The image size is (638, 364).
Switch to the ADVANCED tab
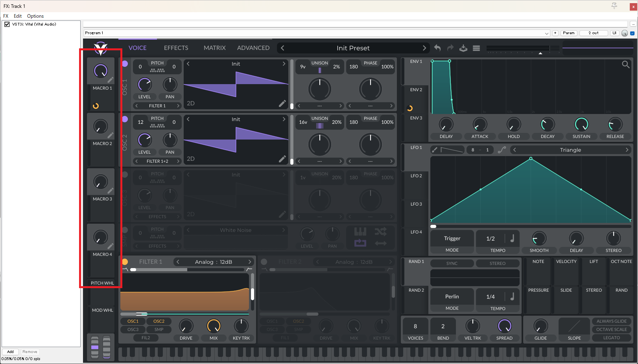pyautogui.click(x=253, y=48)
